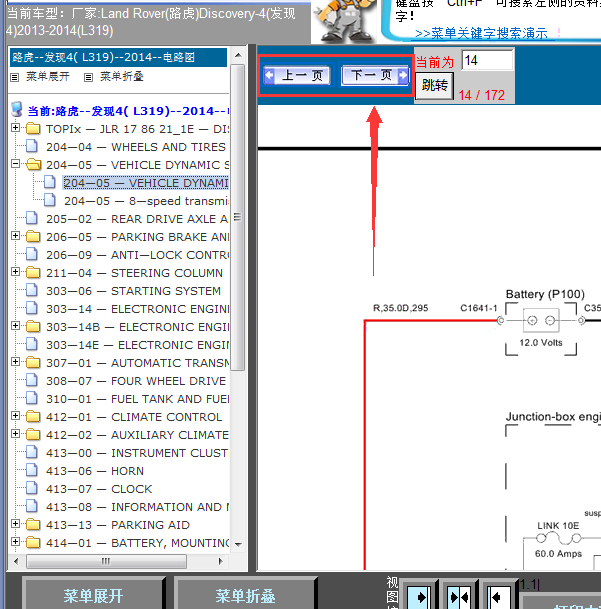
Task: Click the tree horizontal scrollbar thumb
Action: (106, 561)
